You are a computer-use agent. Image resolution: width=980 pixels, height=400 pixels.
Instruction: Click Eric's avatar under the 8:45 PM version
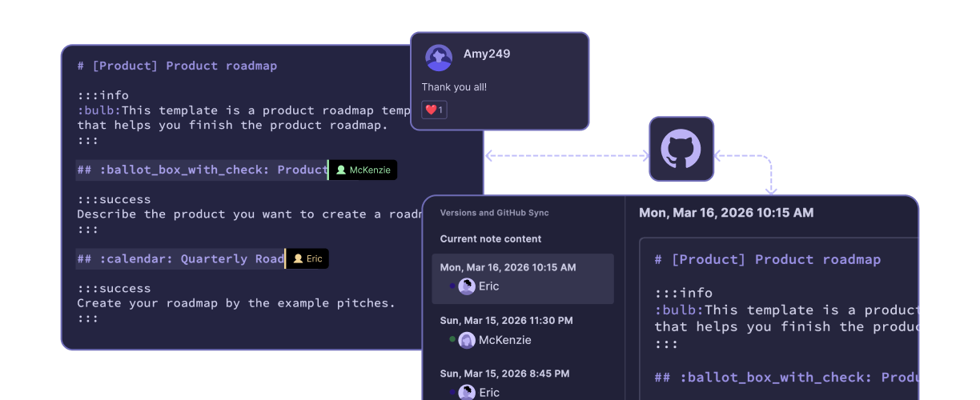[x=467, y=392]
